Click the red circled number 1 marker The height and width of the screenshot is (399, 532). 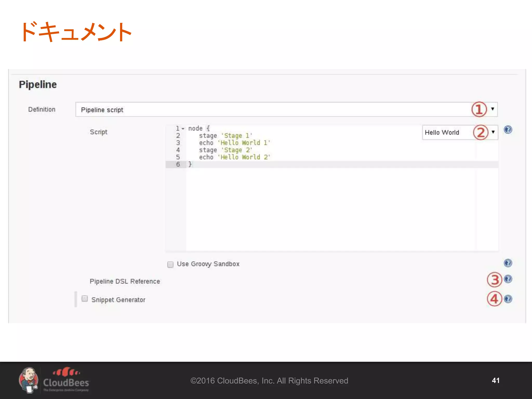tap(479, 109)
